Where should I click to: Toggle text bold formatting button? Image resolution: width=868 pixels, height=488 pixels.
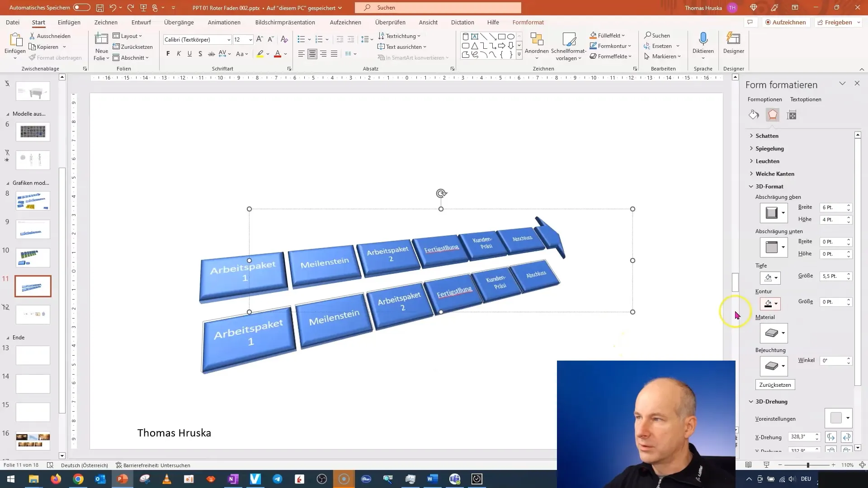tap(168, 54)
